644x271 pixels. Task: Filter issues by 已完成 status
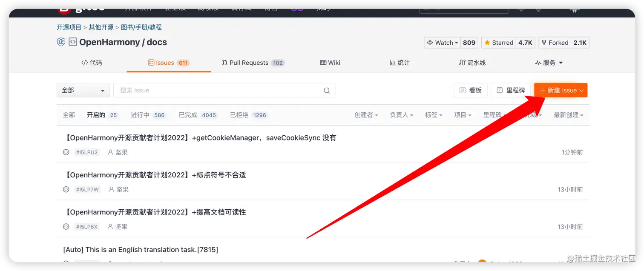pyautogui.click(x=198, y=115)
